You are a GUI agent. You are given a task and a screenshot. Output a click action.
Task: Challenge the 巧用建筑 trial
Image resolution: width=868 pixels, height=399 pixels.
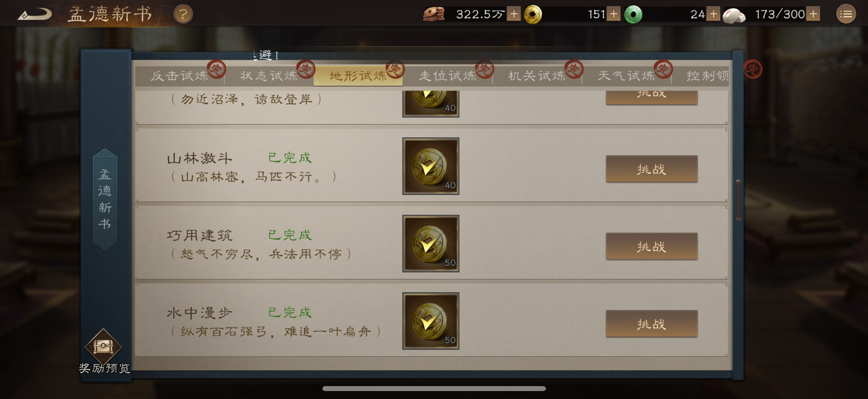[651, 246]
